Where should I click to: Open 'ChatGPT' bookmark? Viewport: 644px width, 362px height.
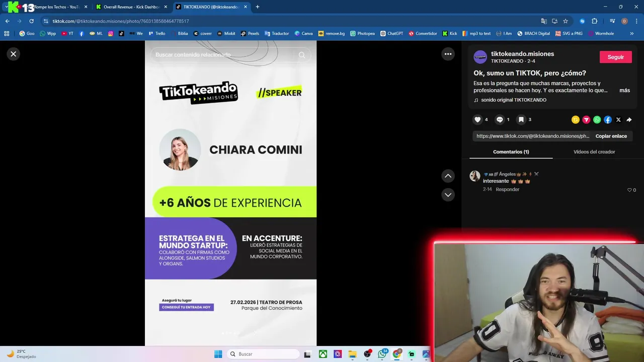391,34
